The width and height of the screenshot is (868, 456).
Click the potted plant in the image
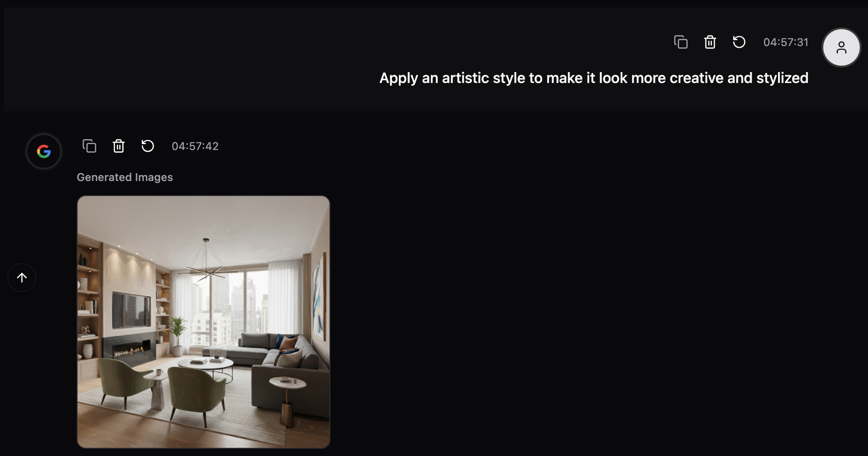pyautogui.click(x=177, y=336)
